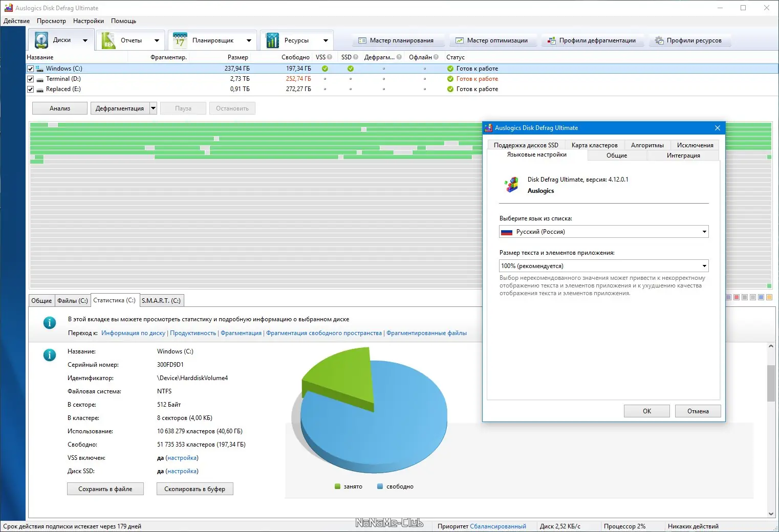The width and height of the screenshot is (779, 532).
Task: Click the Disk Defrag logo in the settings dialog
Action: point(511,185)
